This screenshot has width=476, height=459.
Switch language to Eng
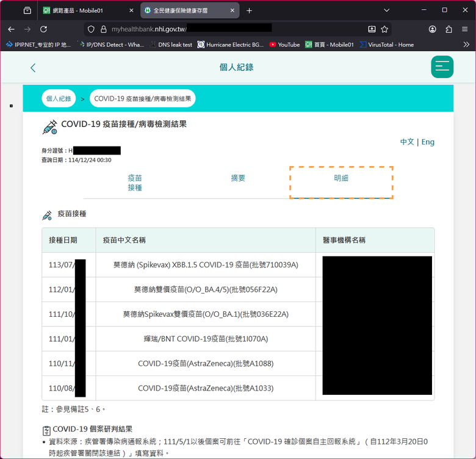428,142
